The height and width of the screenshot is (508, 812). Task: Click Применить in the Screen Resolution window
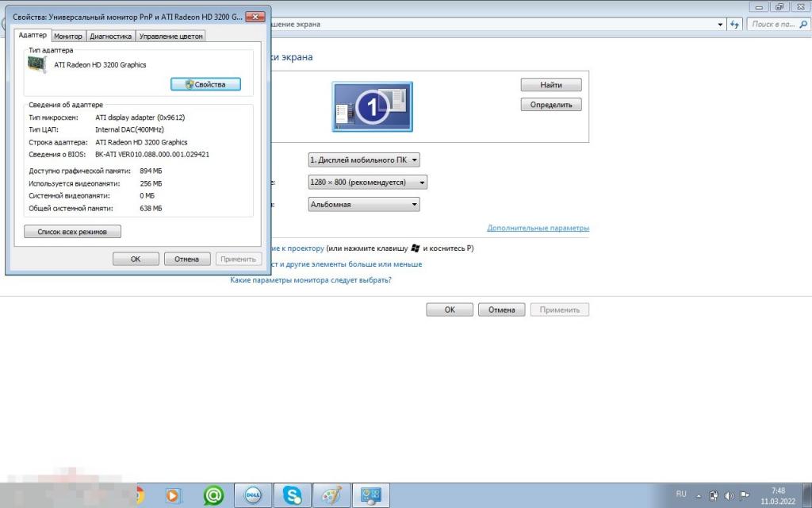point(559,310)
